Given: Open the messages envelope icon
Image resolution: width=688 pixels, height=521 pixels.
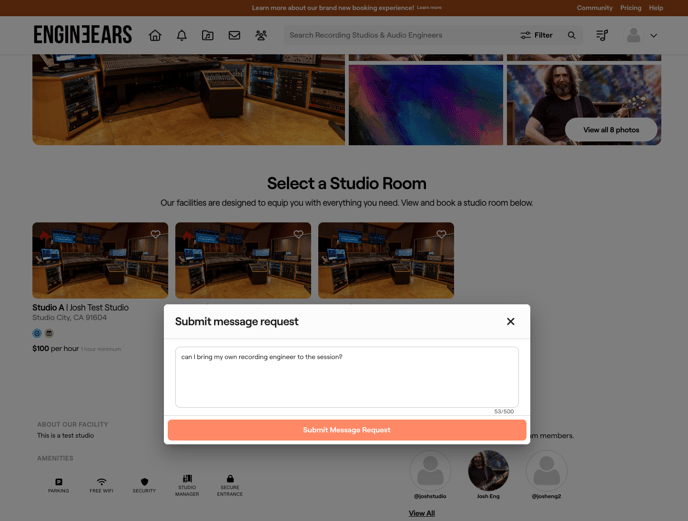Looking at the screenshot, I should 234,35.
